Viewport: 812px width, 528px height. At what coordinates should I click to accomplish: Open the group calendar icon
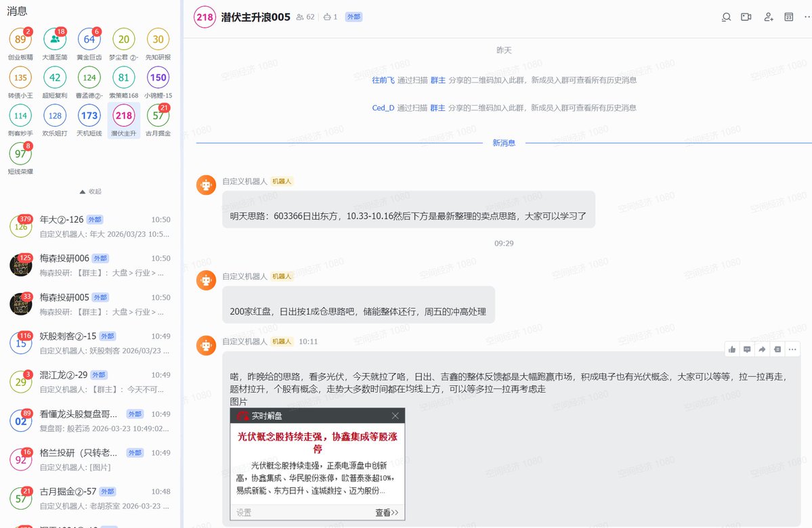pos(788,17)
